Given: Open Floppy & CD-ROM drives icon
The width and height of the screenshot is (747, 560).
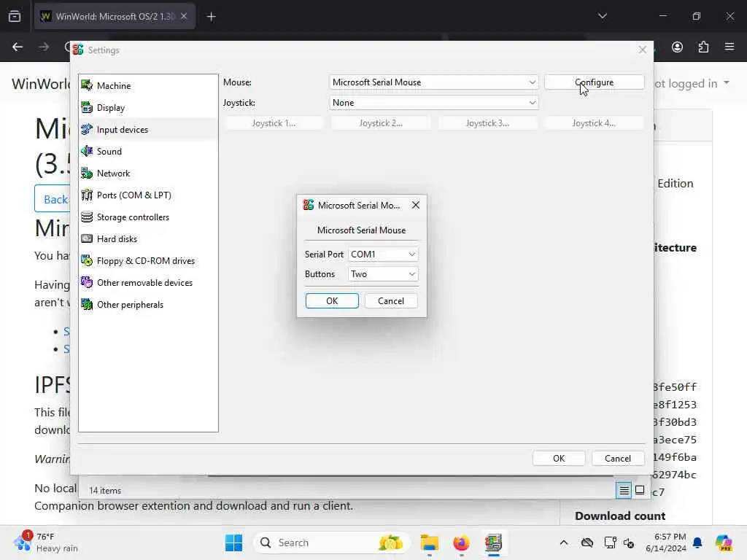Looking at the screenshot, I should pos(87,260).
